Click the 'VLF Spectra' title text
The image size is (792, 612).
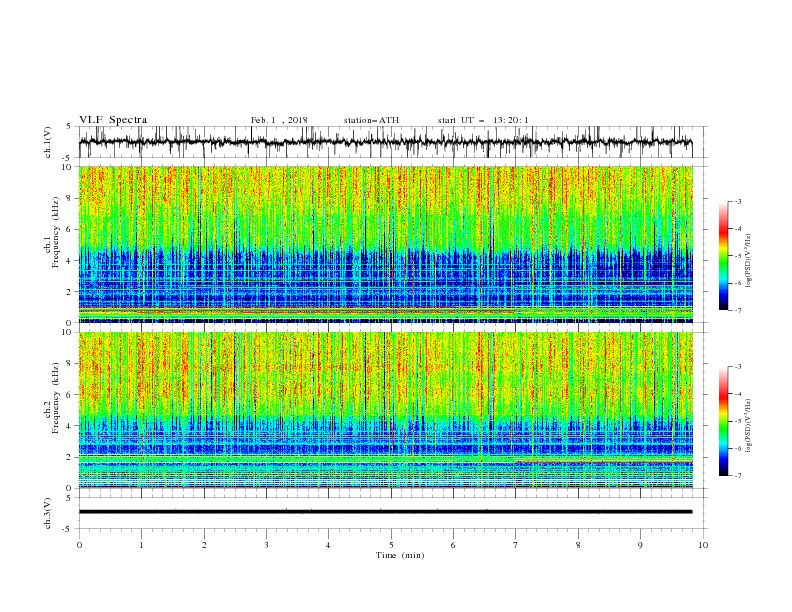[x=113, y=120]
